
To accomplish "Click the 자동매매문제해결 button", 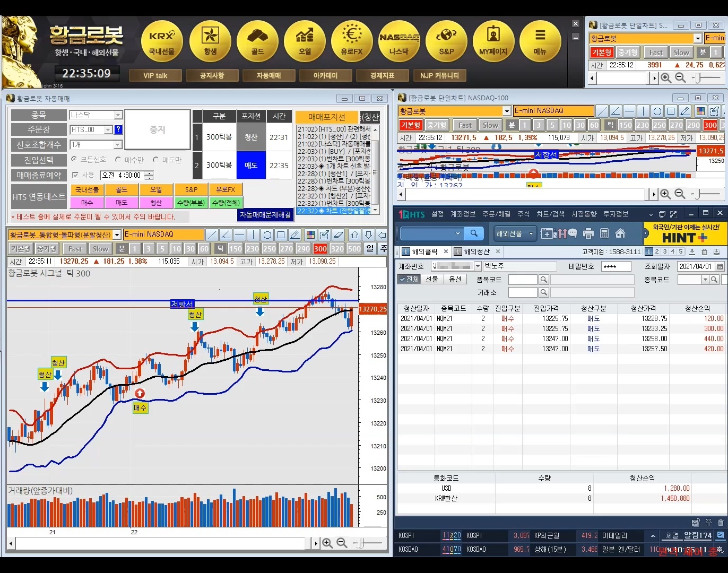I will pyautogui.click(x=265, y=215).
